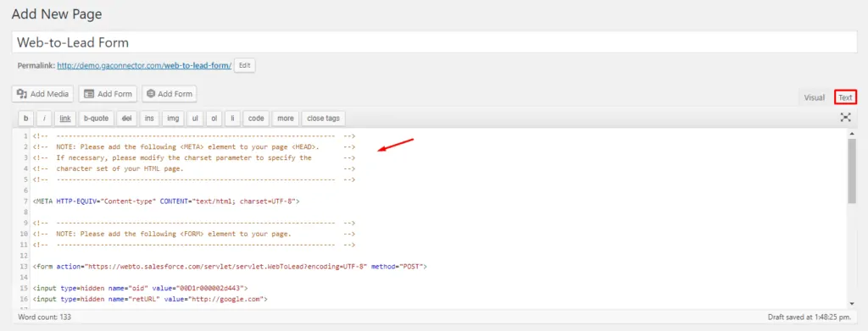Insert an image with the img button
The image size is (868, 331).
pos(173,119)
